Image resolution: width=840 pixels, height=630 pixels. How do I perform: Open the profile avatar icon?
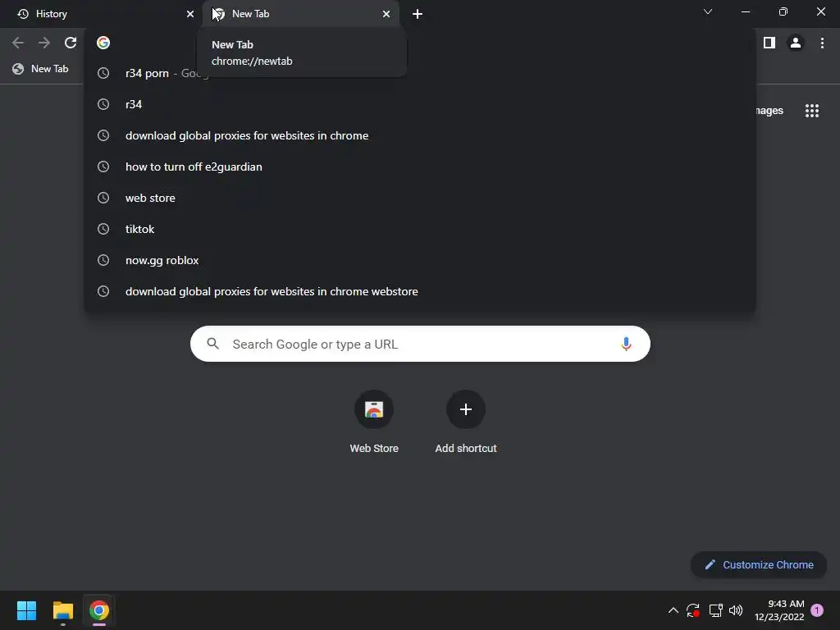(x=796, y=43)
